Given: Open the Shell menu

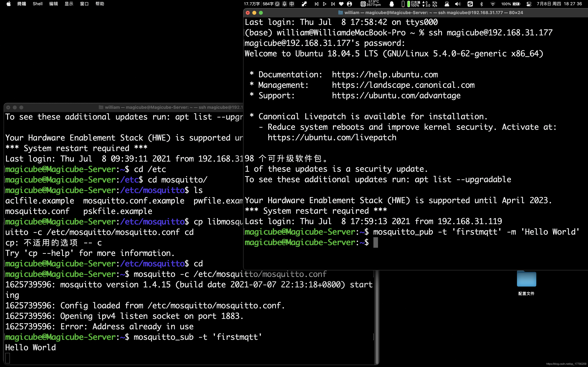Looking at the screenshot, I should tap(37, 4).
